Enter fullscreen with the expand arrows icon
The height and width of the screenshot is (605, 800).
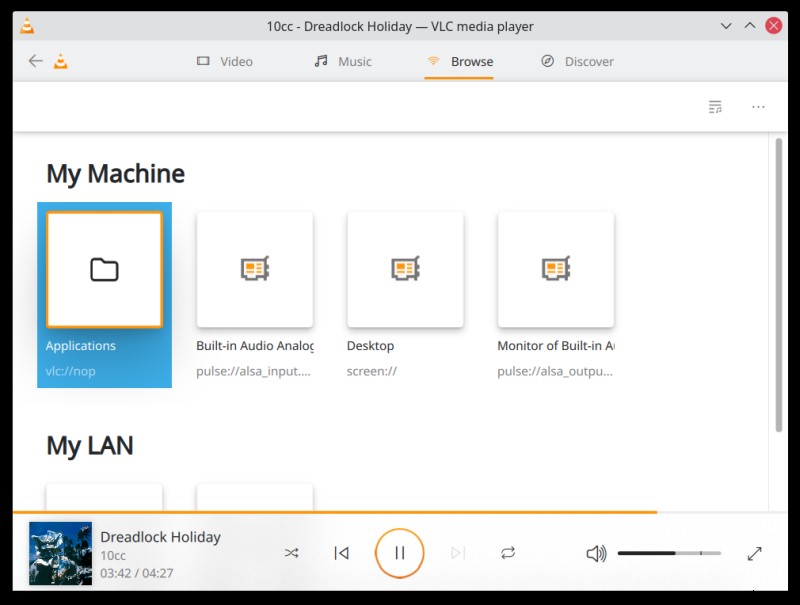(754, 553)
